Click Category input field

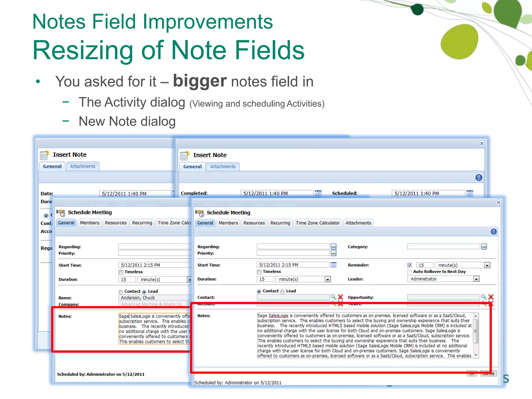[443, 247]
